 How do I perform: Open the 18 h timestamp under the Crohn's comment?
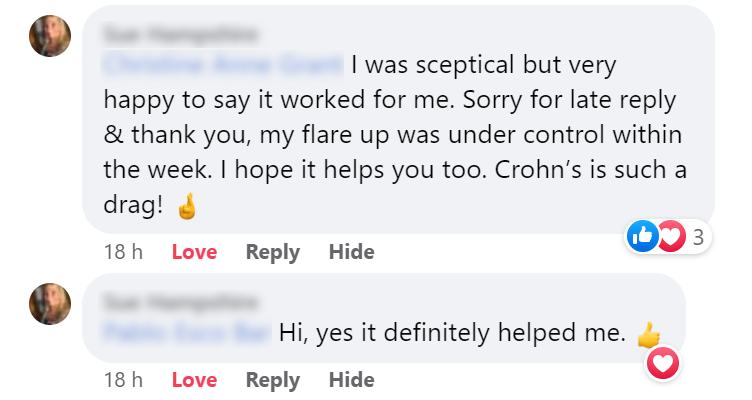click(x=123, y=252)
